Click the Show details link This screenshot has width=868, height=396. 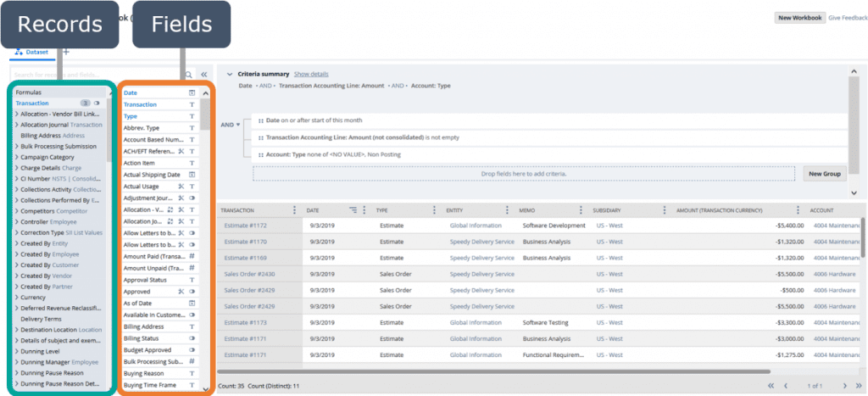pyautogui.click(x=311, y=75)
